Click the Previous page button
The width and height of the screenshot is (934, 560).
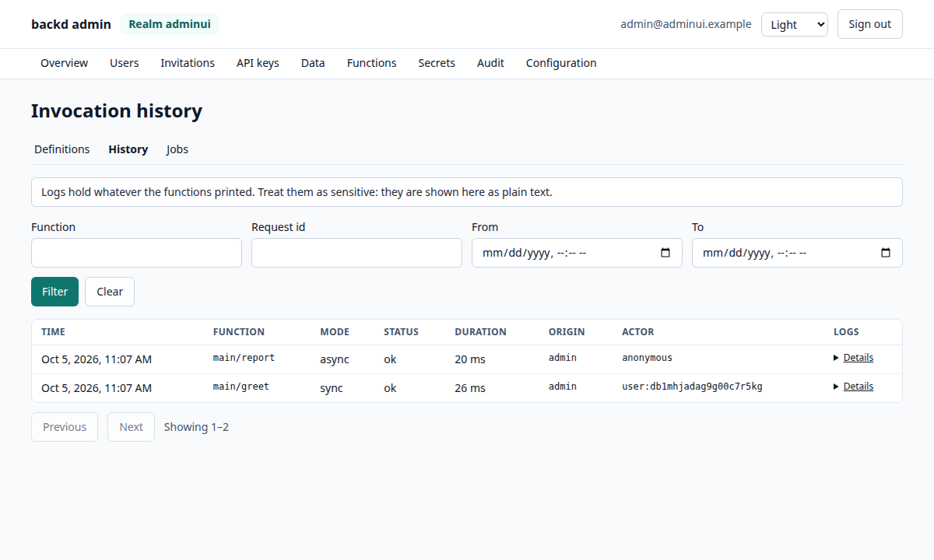point(65,427)
